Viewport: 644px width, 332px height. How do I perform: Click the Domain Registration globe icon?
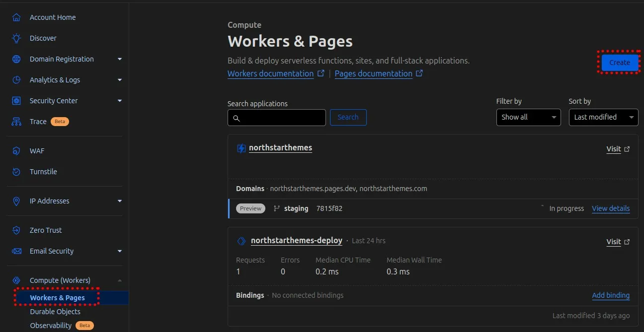(x=16, y=59)
